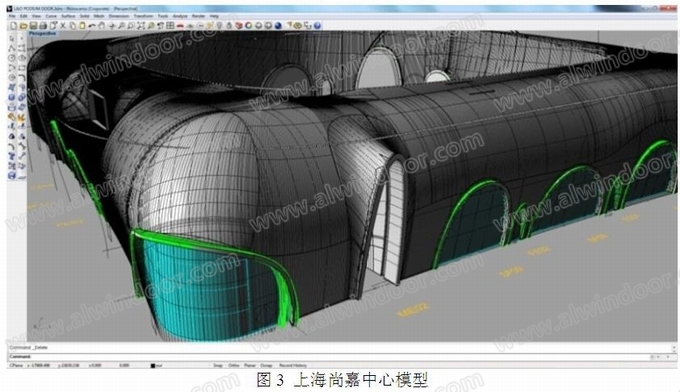Click the black layer color swatch
This screenshot has width=680, height=392.
[x=153, y=366]
